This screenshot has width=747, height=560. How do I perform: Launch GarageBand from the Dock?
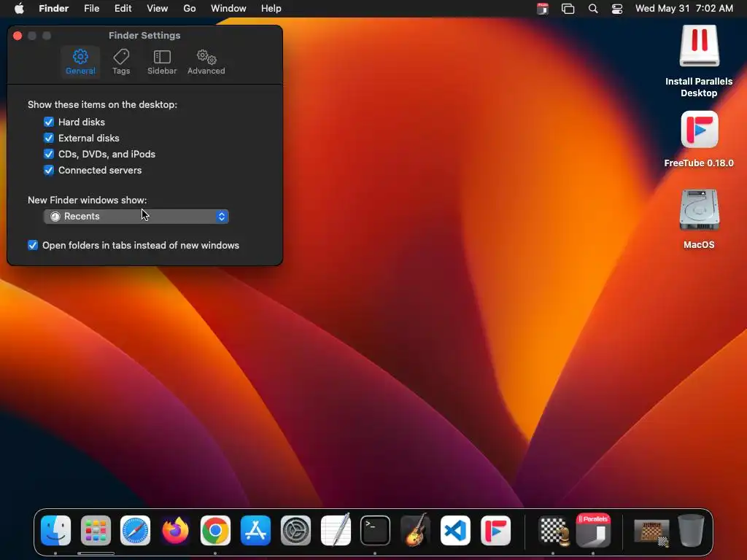pos(415,529)
